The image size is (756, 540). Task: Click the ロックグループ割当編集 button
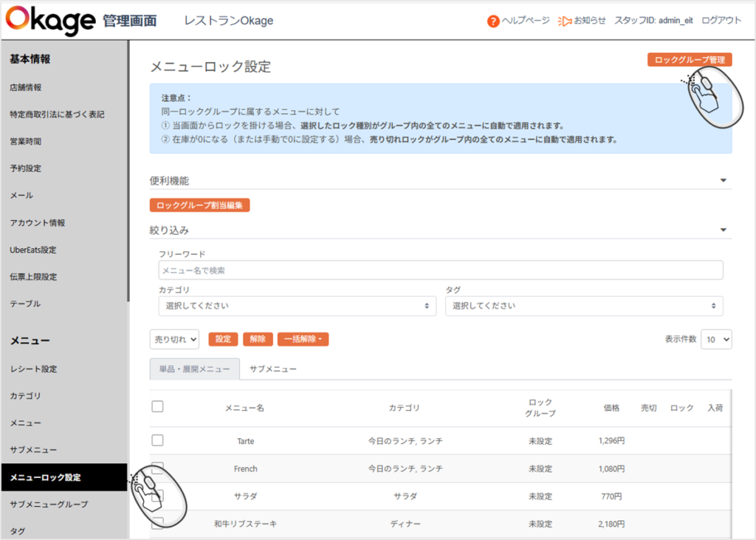point(199,205)
